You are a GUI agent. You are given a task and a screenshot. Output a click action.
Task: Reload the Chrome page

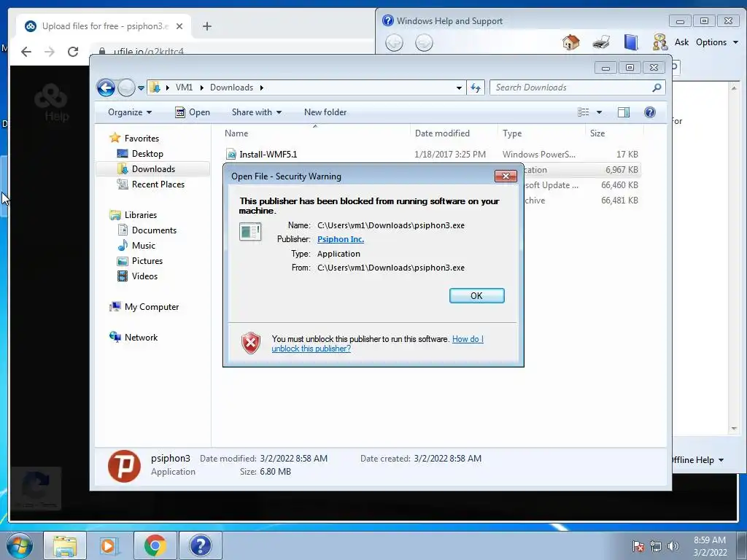(72, 52)
